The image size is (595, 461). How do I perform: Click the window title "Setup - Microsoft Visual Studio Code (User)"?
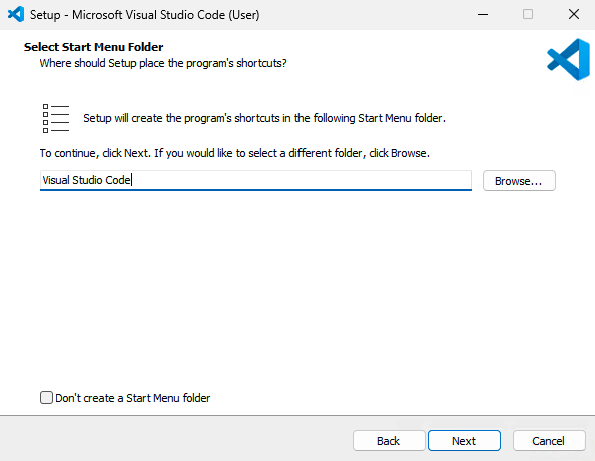click(x=145, y=15)
